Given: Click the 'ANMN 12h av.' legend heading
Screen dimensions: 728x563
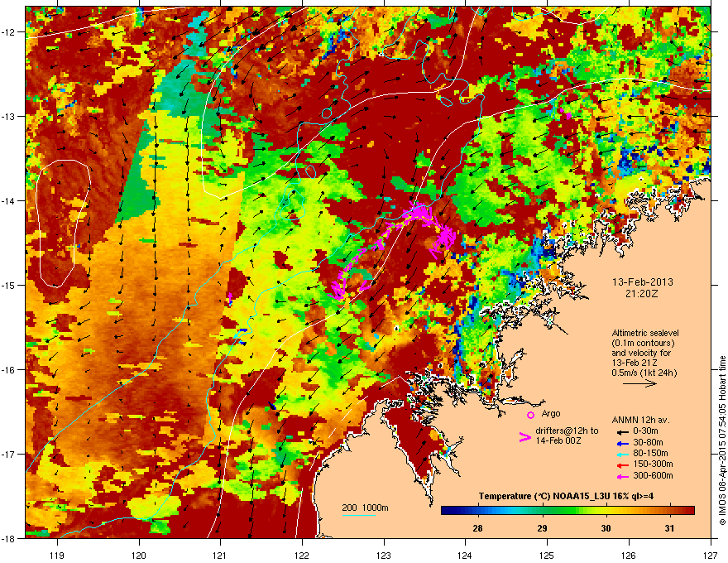Looking at the screenshot, I should click(x=640, y=420).
